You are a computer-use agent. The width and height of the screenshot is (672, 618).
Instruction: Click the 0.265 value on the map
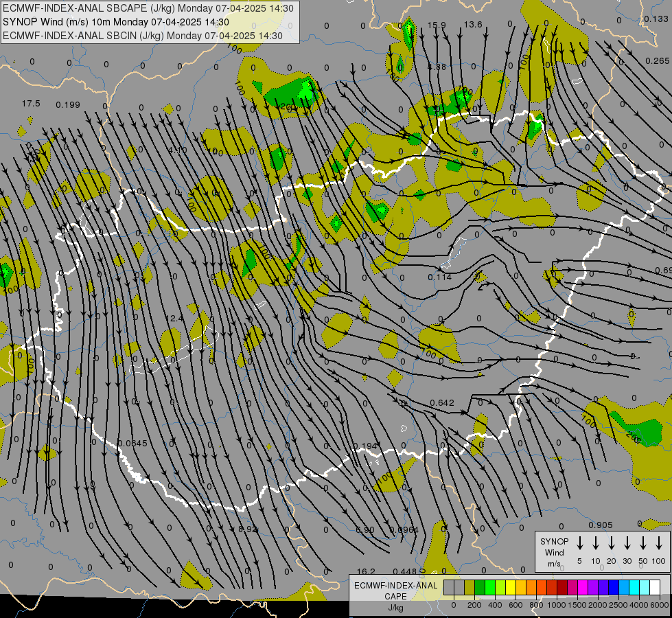pyautogui.click(x=657, y=61)
